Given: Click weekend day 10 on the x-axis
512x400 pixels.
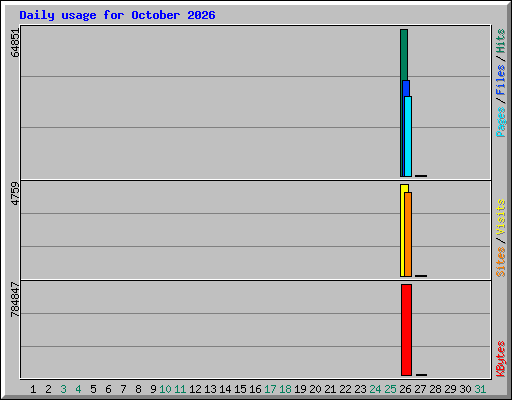Looking at the screenshot, I should point(165,389).
